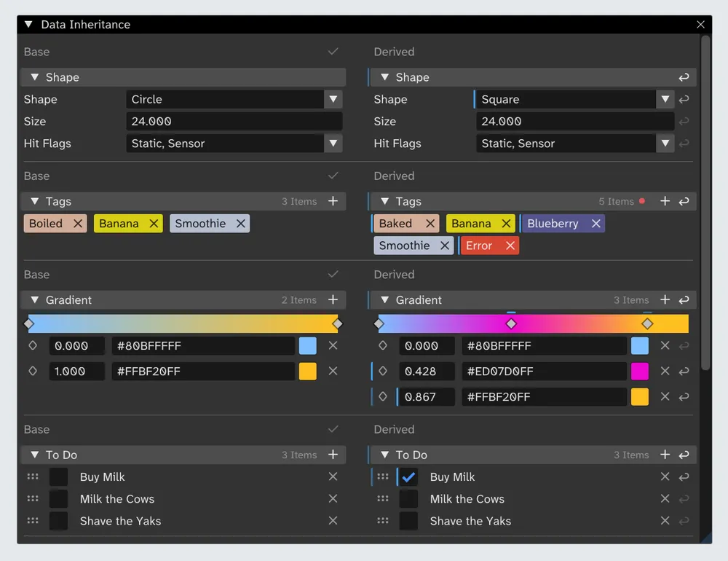This screenshot has width=728, height=561.
Task: Remove the 0.428 gradient stop row
Action: (x=665, y=372)
